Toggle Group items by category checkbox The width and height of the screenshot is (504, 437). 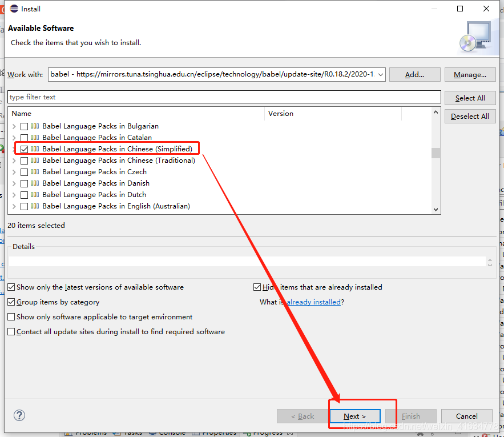pyautogui.click(x=11, y=302)
